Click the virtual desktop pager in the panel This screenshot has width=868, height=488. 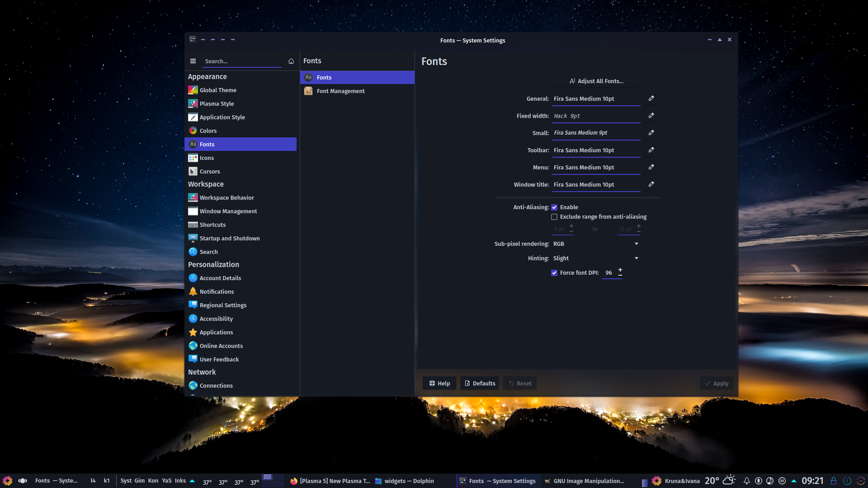coord(273,480)
